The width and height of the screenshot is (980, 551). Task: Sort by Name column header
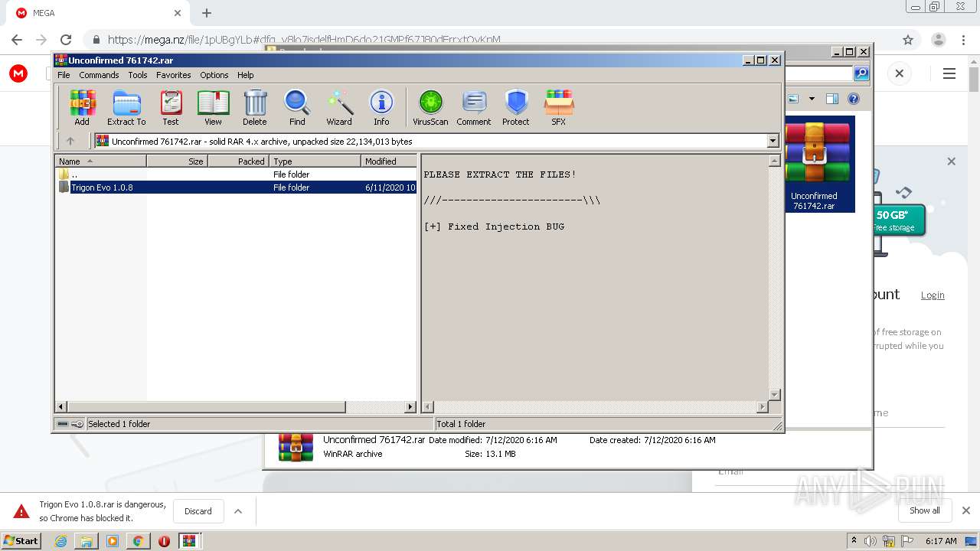pyautogui.click(x=100, y=161)
